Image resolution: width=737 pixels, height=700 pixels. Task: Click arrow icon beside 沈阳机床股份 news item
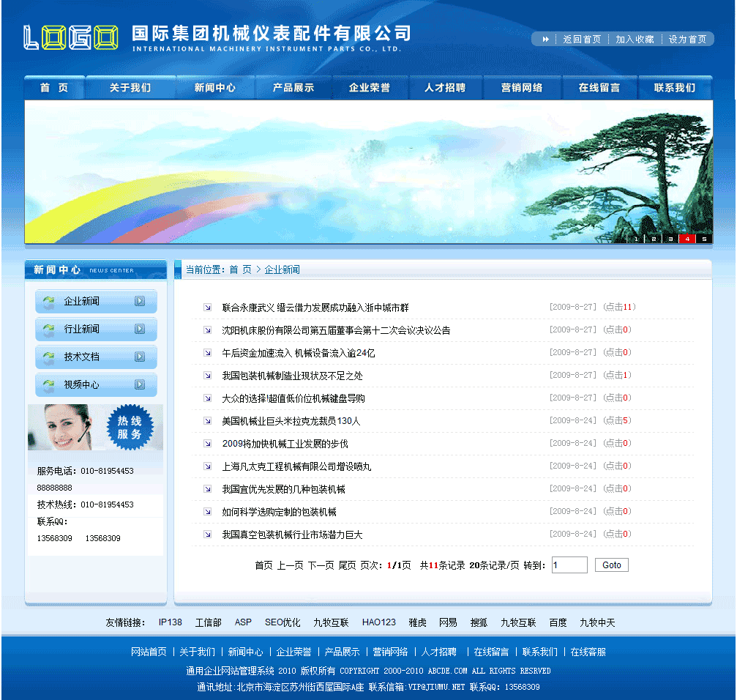207,330
